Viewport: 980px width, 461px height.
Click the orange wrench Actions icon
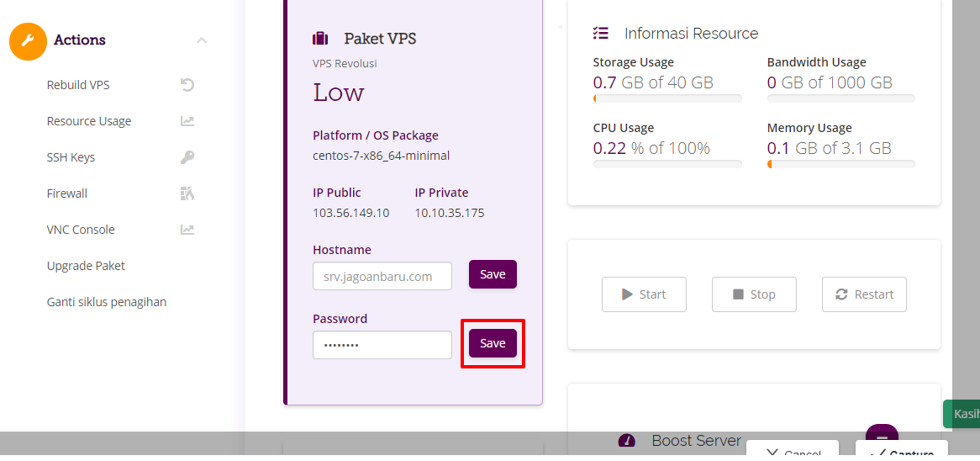tap(28, 41)
